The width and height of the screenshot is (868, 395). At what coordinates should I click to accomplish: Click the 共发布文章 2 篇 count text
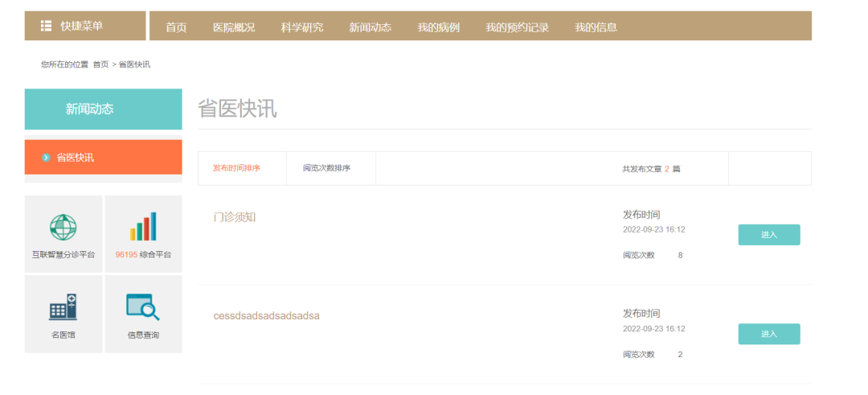(651, 169)
